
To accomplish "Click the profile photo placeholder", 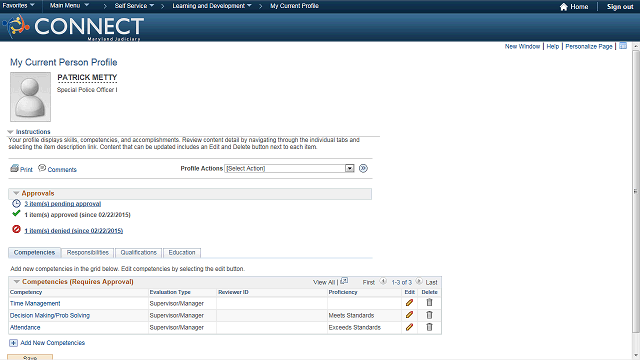I will (31, 97).
